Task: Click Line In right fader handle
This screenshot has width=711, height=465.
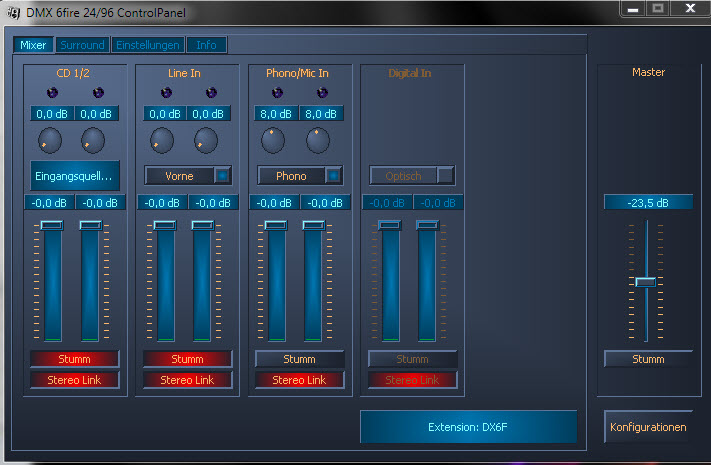Action: 203,225
